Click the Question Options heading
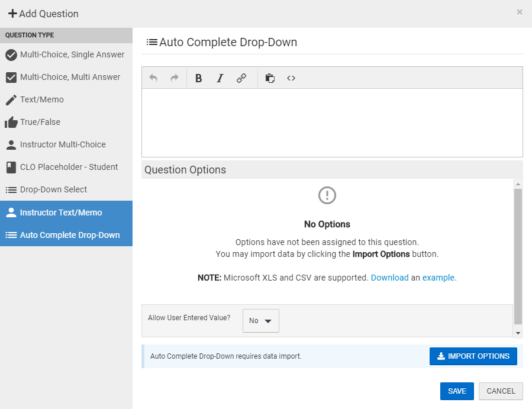This screenshot has height=409, width=532. click(185, 170)
